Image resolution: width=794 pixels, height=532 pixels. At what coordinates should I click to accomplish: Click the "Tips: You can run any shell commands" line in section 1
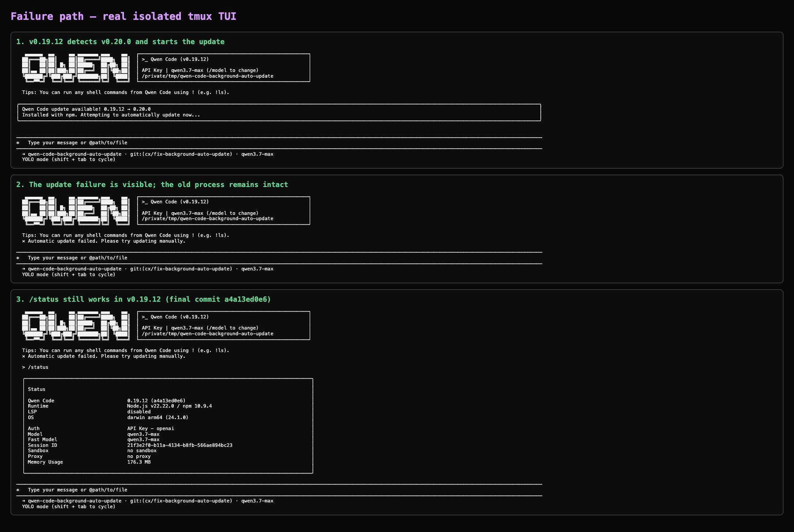[126, 92]
